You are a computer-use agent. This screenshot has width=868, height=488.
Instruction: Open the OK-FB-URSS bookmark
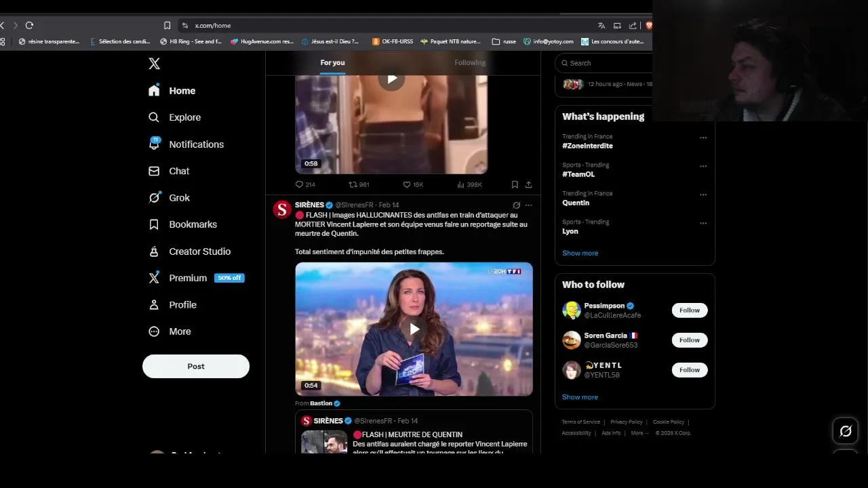(x=393, y=41)
